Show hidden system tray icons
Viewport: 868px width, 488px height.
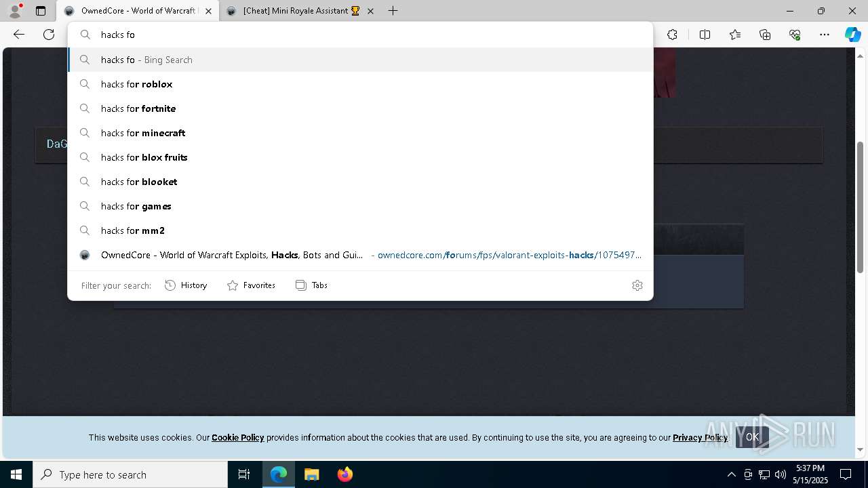(x=731, y=474)
